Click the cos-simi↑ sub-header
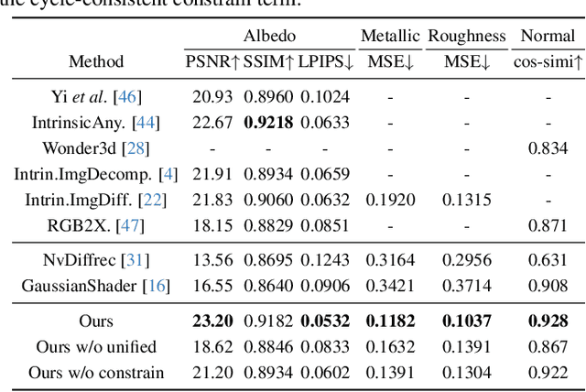Image resolution: width=586 pixels, height=392 pixels. [548, 62]
